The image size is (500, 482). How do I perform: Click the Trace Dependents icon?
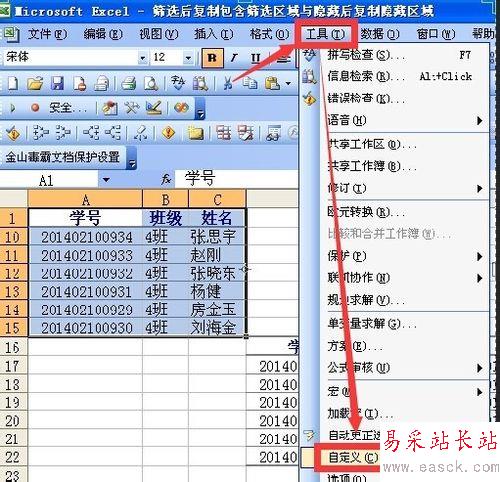(x=91, y=133)
